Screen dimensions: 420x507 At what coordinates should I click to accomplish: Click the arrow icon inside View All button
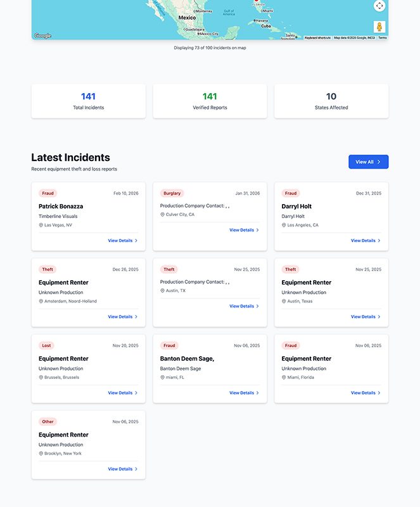pyautogui.click(x=379, y=162)
